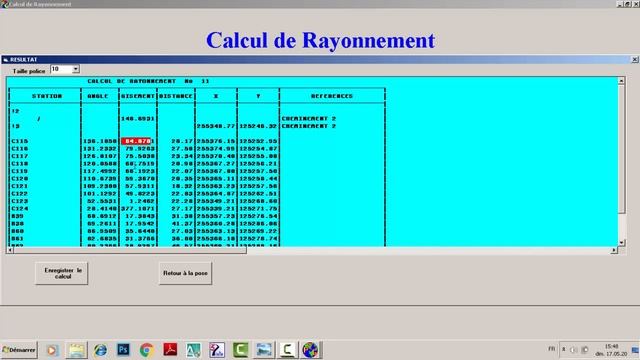
Task: Click the red highlighted gisement cell
Action: click(x=137, y=141)
